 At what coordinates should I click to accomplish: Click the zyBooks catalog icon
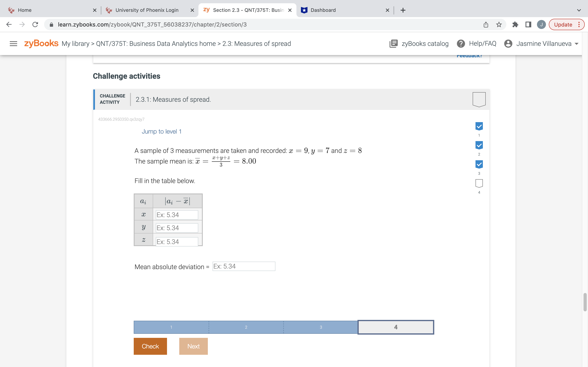pos(393,44)
